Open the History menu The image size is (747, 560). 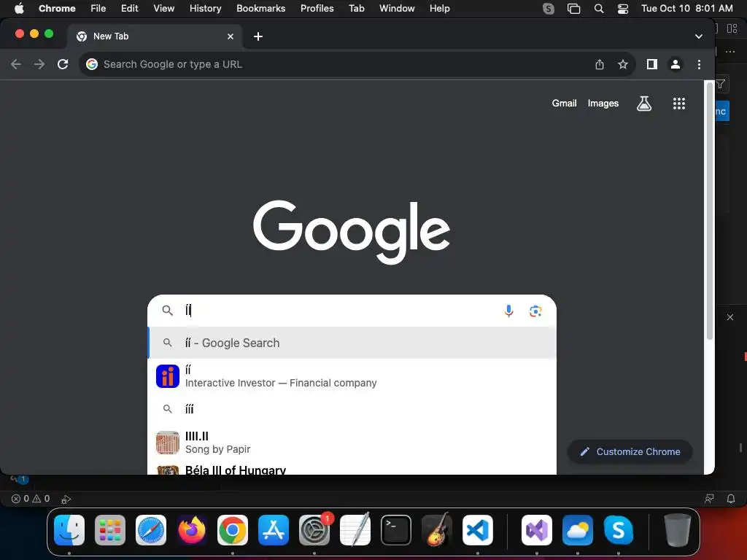click(x=205, y=9)
